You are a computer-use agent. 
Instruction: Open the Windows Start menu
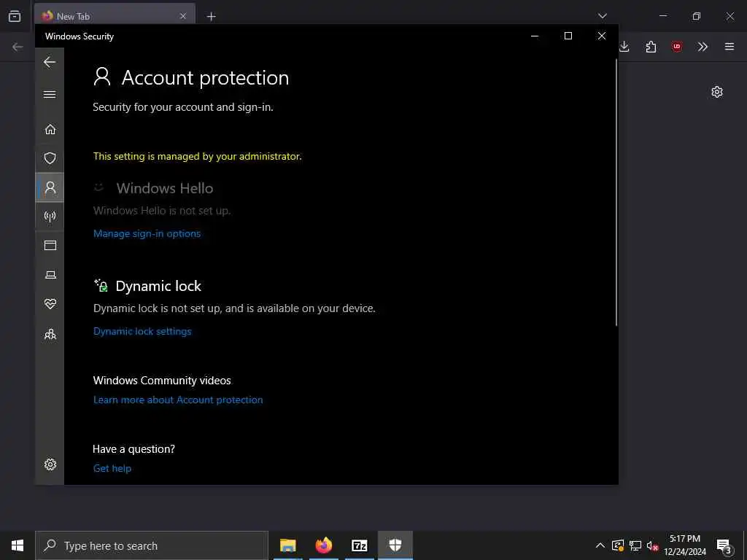point(18,545)
